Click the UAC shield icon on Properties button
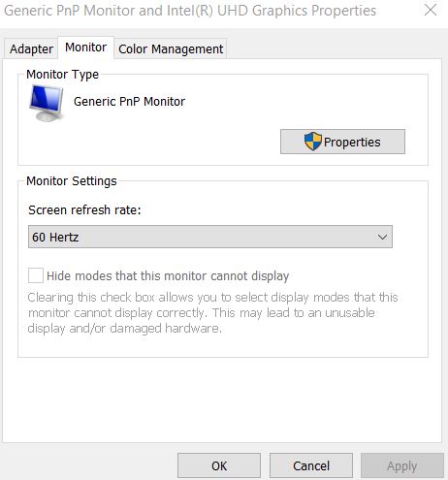Viewport: 448px width, 480px height. coord(312,142)
